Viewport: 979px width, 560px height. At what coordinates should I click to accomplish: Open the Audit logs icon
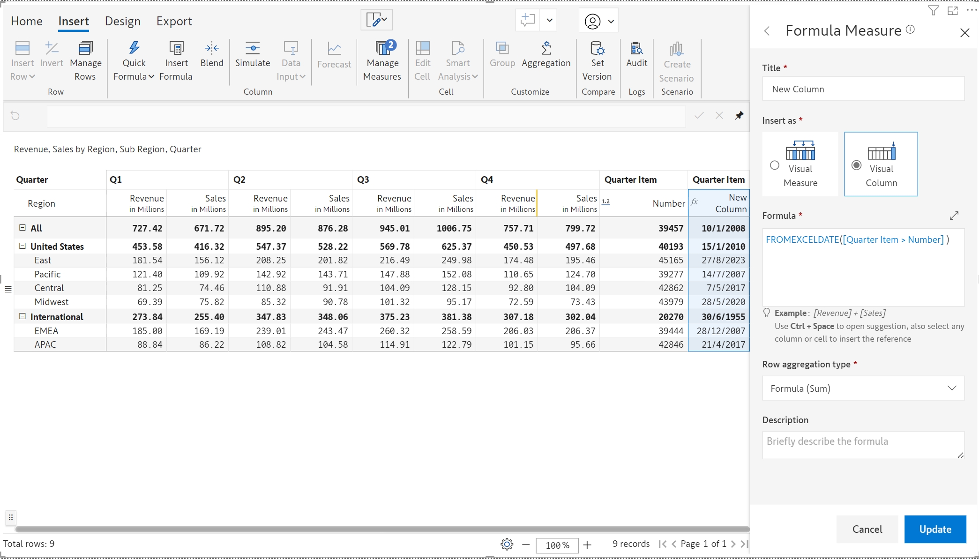(x=636, y=48)
